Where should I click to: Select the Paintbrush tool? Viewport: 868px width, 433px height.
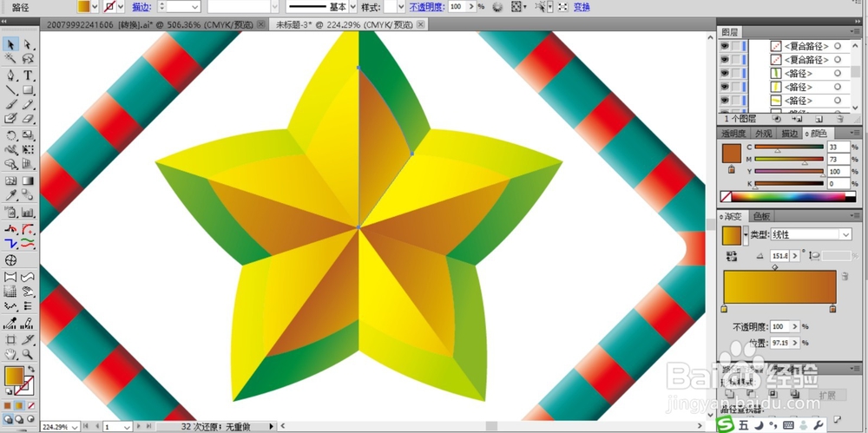coord(10,104)
